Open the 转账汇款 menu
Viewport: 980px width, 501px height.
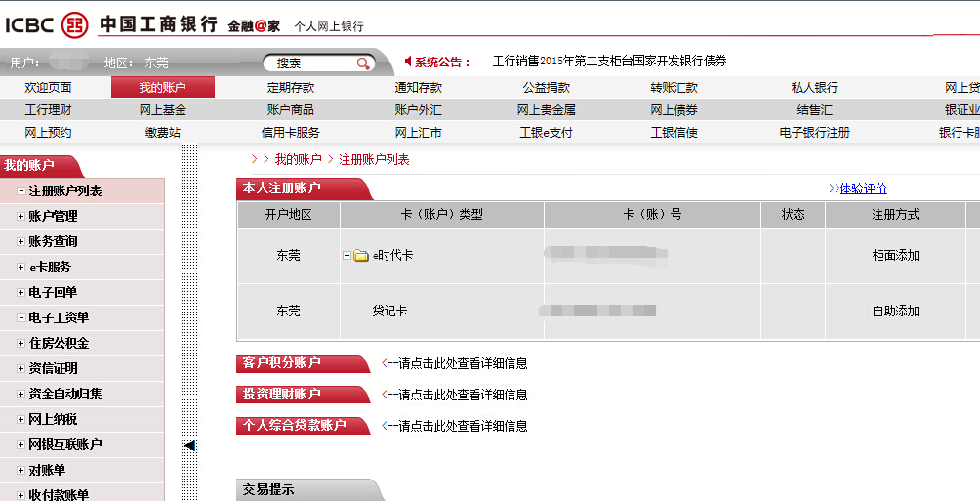[x=674, y=88]
